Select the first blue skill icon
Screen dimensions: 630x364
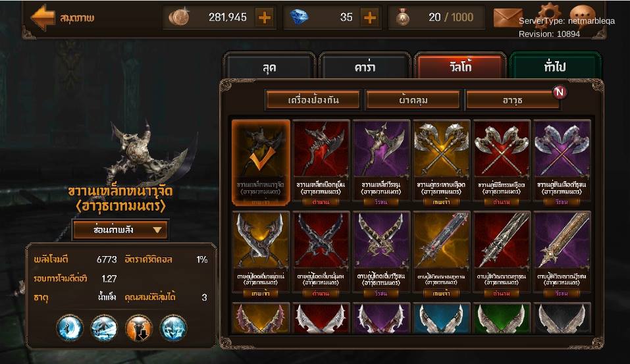click(70, 328)
